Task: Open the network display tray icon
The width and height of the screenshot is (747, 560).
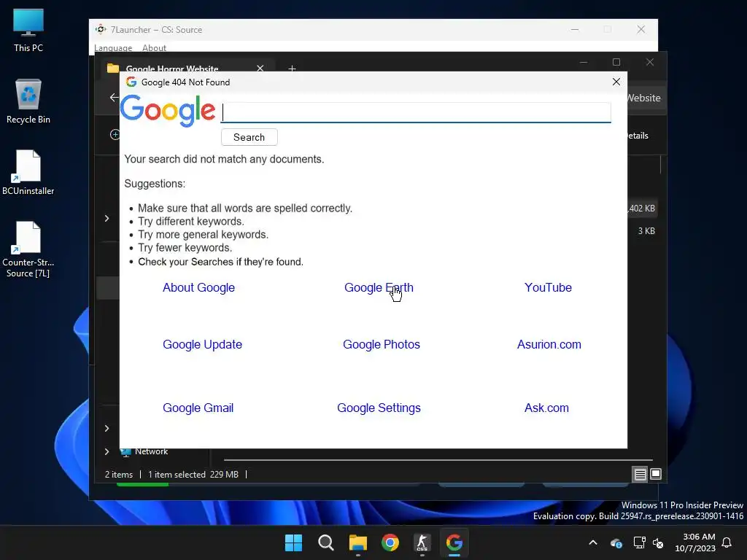Action: [639, 542]
